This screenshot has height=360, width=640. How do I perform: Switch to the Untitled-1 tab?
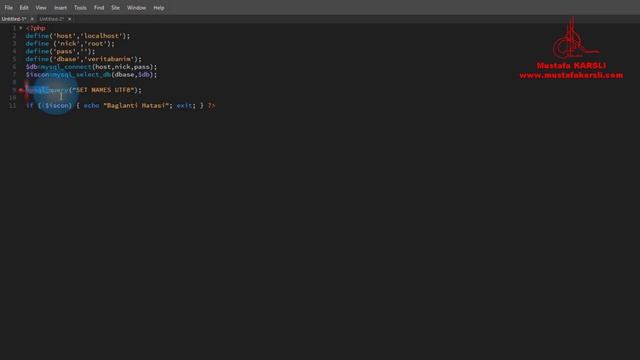(13, 19)
